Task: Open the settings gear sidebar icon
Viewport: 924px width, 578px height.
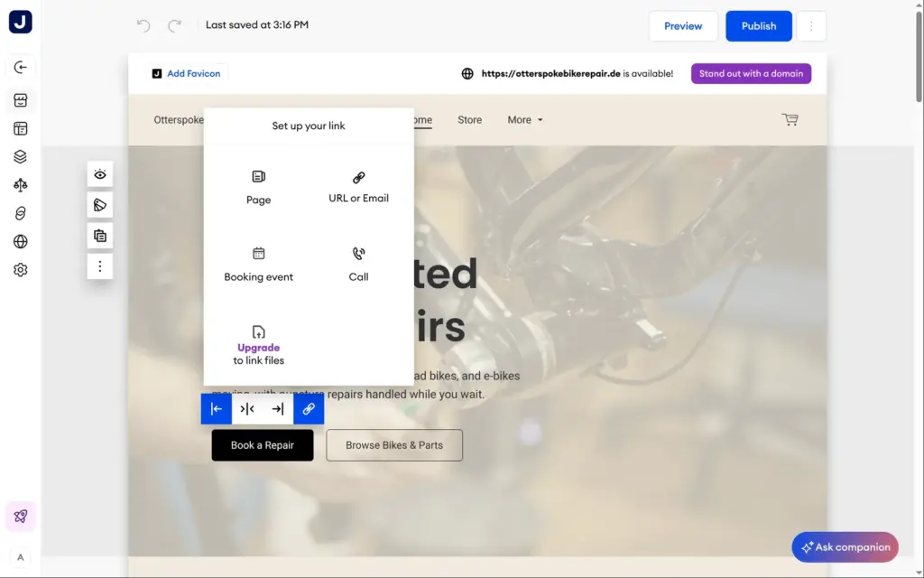Action: pyautogui.click(x=20, y=270)
